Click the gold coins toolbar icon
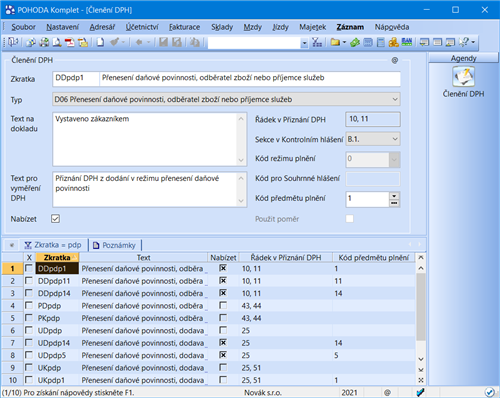 [x=394, y=42]
